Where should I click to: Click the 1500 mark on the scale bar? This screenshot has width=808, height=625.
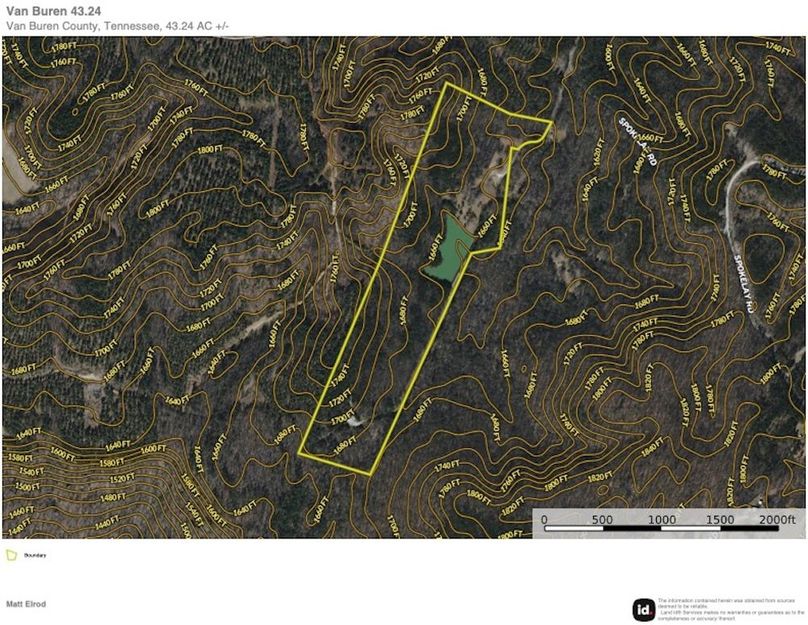[719, 520]
